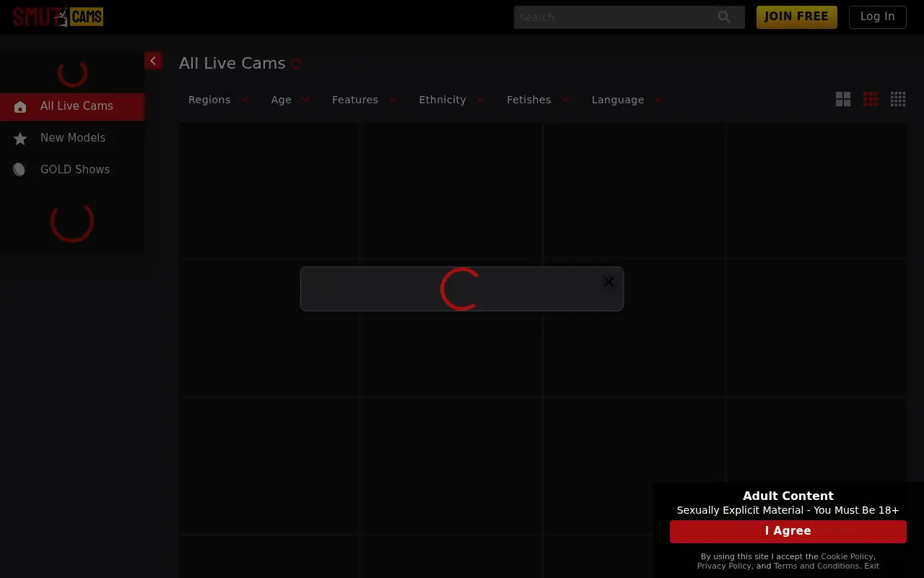Select All Live Cams in sidebar
Image resolution: width=924 pixels, height=578 pixels.
72,106
